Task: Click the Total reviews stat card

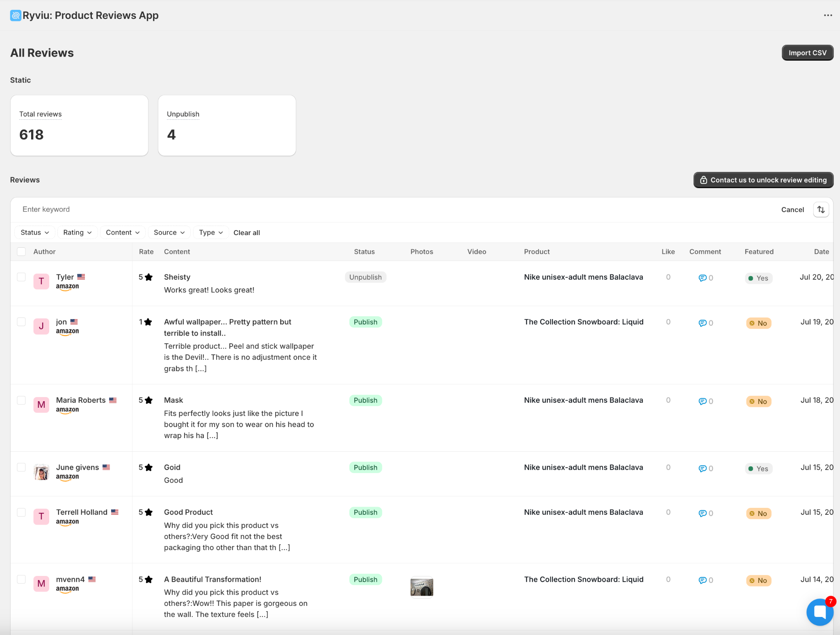Action: coord(79,126)
